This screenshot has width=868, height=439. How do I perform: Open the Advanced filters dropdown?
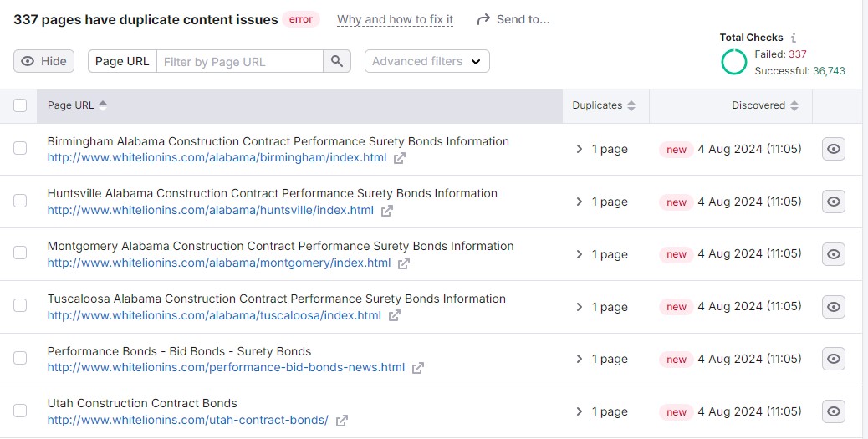426,61
